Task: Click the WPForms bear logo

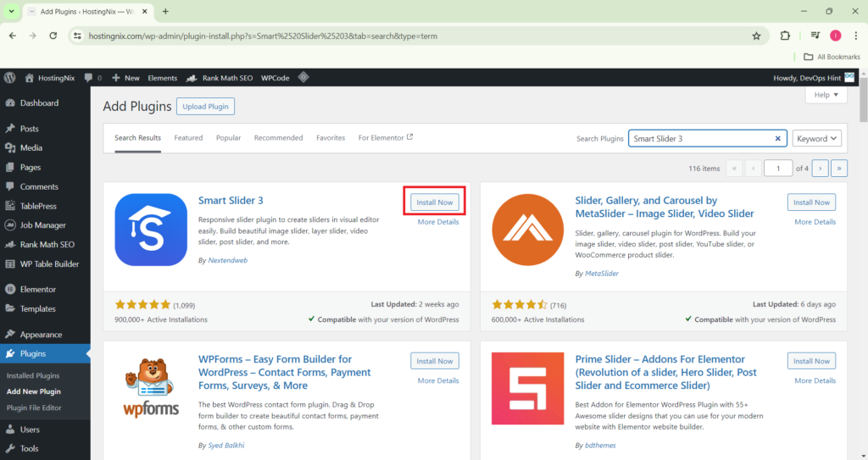Action: pos(151,388)
